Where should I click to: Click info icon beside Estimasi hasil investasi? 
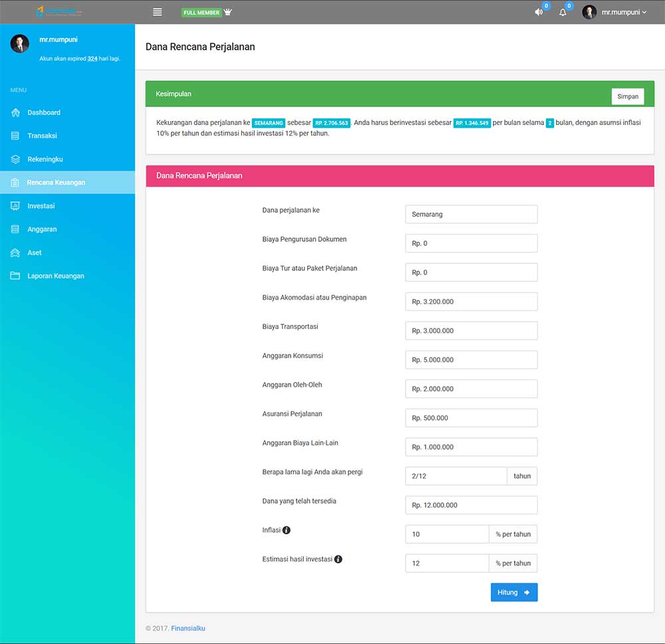coord(338,560)
